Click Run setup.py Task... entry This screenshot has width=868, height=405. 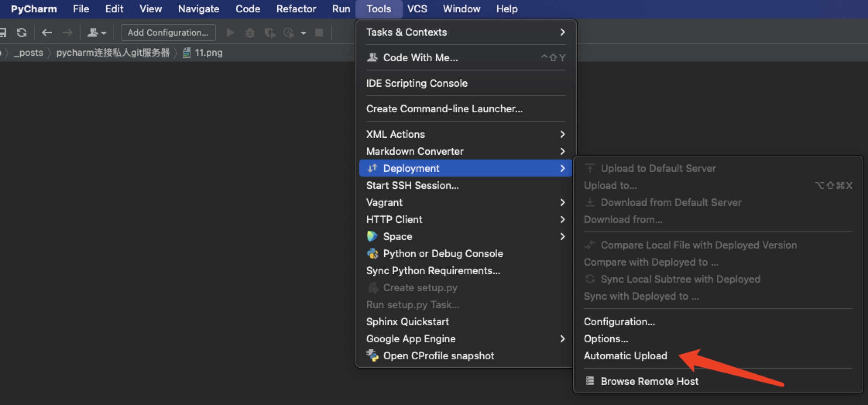point(466,305)
